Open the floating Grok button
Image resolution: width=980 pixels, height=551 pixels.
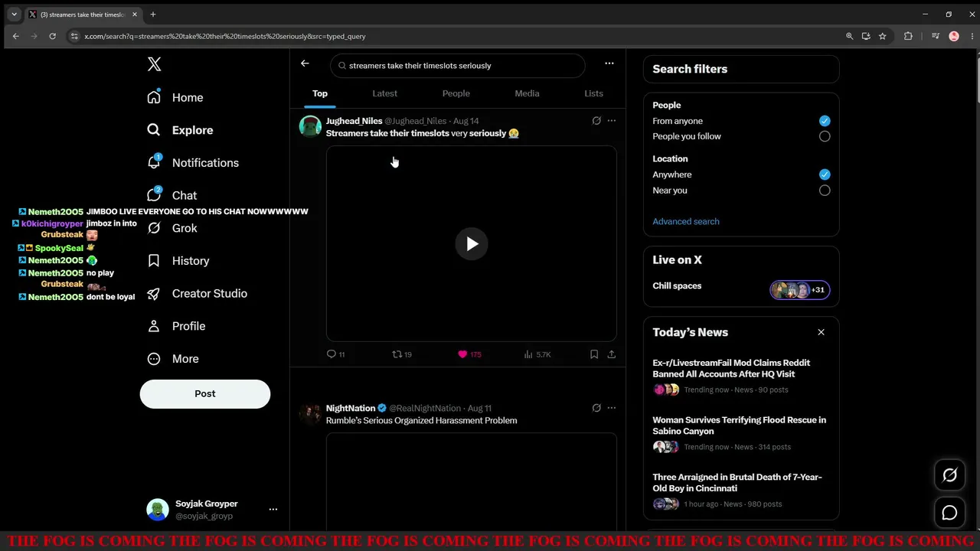(949, 475)
